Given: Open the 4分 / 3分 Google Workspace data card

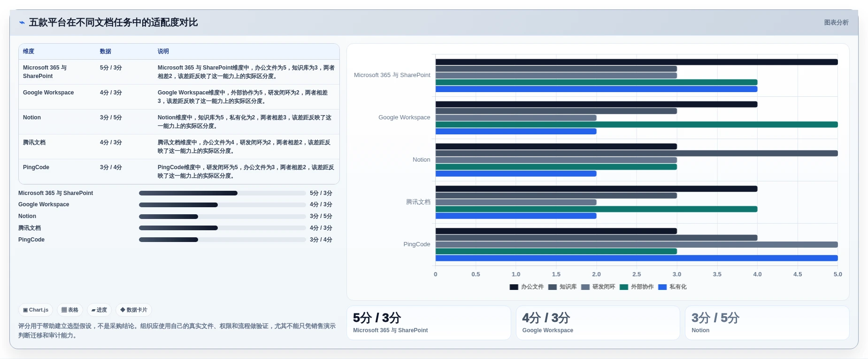Looking at the screenshot, I should click(598, 323).
